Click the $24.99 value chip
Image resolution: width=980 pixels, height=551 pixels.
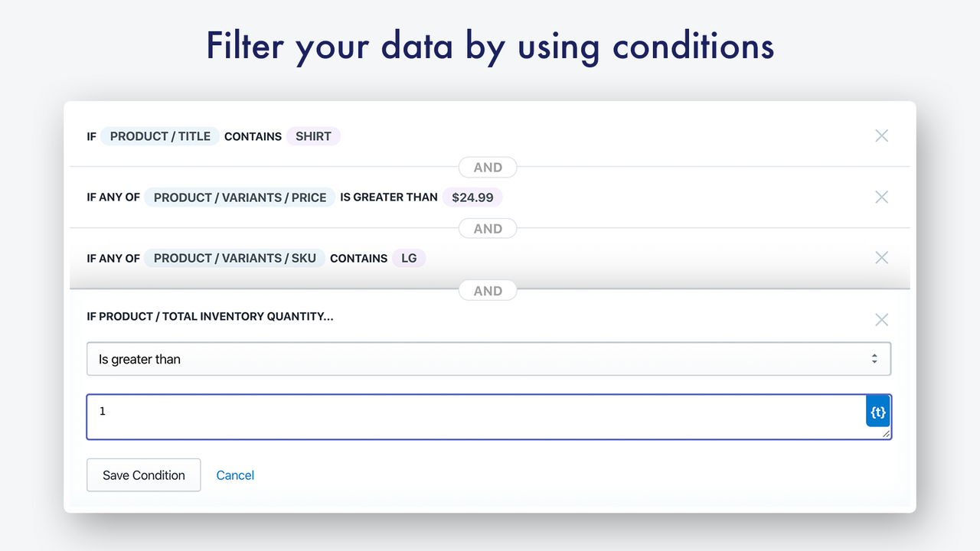click(472, 197)
